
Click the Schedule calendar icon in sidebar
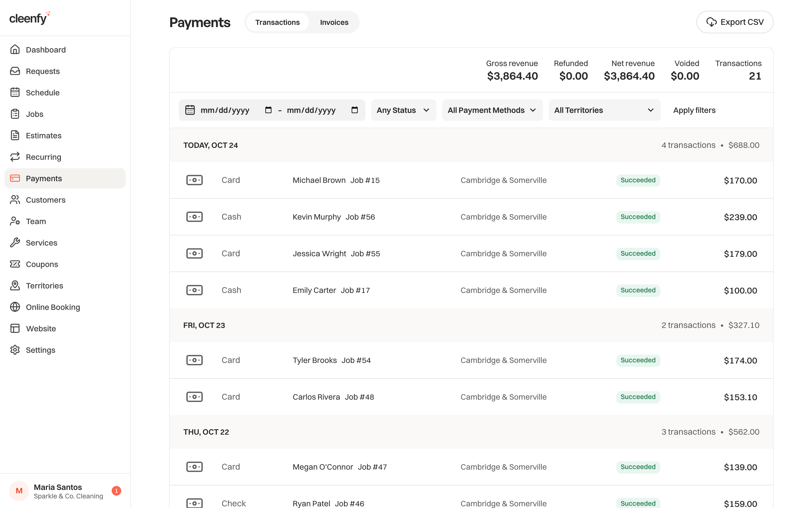coord(15,92)
